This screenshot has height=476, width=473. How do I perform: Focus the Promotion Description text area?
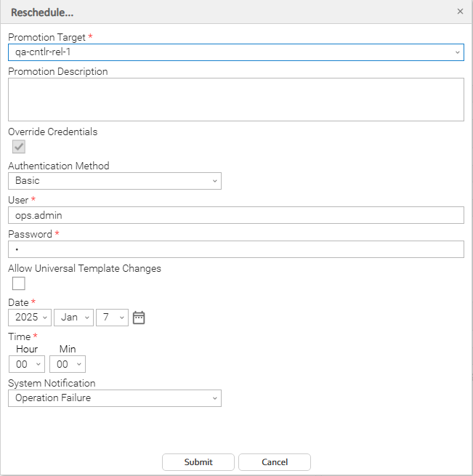[235, 99]
